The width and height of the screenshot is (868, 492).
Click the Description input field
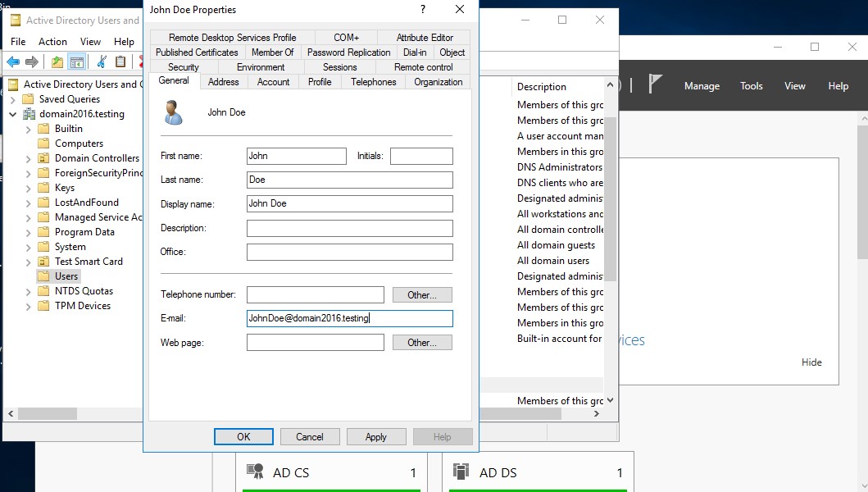(x=350, y=228)
